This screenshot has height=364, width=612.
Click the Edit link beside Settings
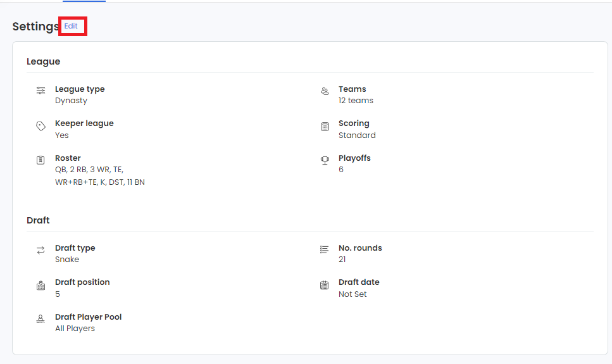point(71,26)
